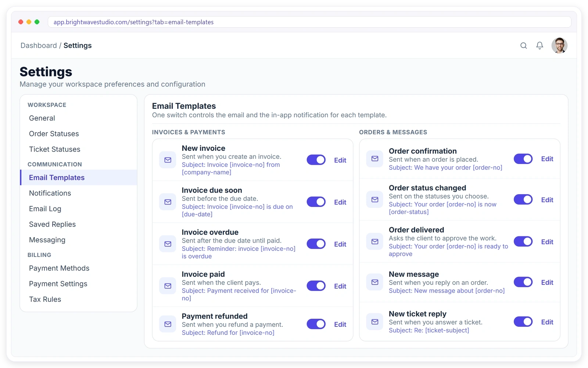The width and height of the screenshot is (588, 368).
Task: Disable the Payment refunded toggle
Action: tap(316, 324)
